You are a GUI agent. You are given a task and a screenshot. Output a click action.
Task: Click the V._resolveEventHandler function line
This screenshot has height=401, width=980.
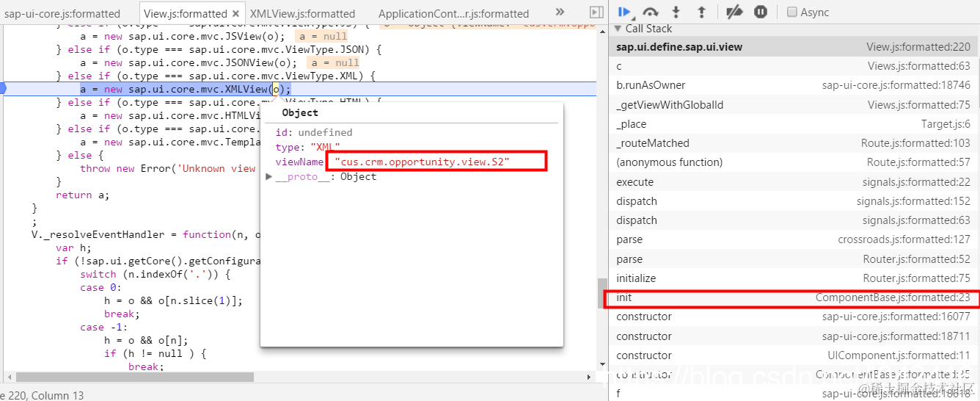coord(145,234)
